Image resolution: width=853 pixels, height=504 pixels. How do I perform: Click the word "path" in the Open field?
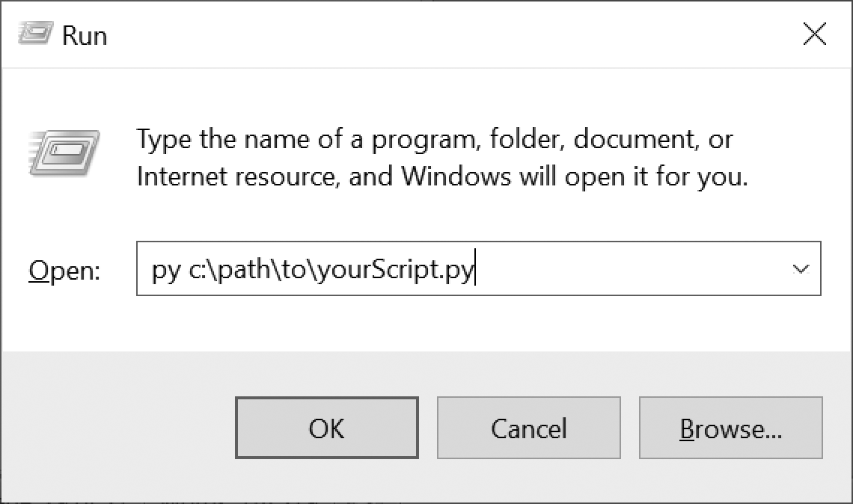pyautogui.click(x=244, y=268)
